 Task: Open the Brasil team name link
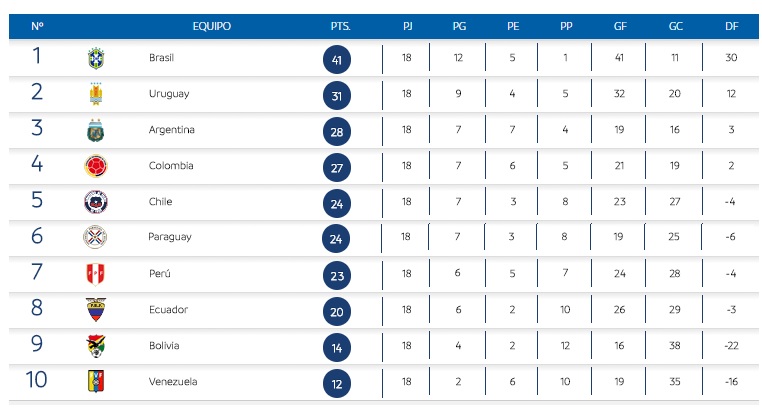coord(161,58)
